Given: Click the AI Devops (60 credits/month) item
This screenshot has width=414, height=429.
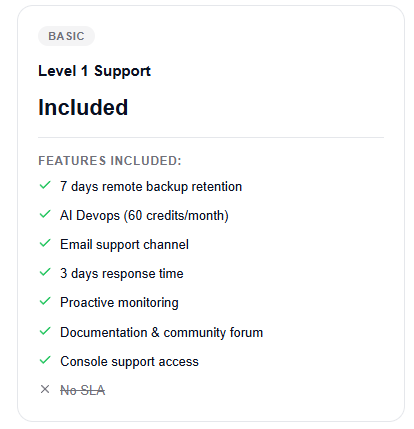Looking at the screenshot, I should [x=144, y=216].
